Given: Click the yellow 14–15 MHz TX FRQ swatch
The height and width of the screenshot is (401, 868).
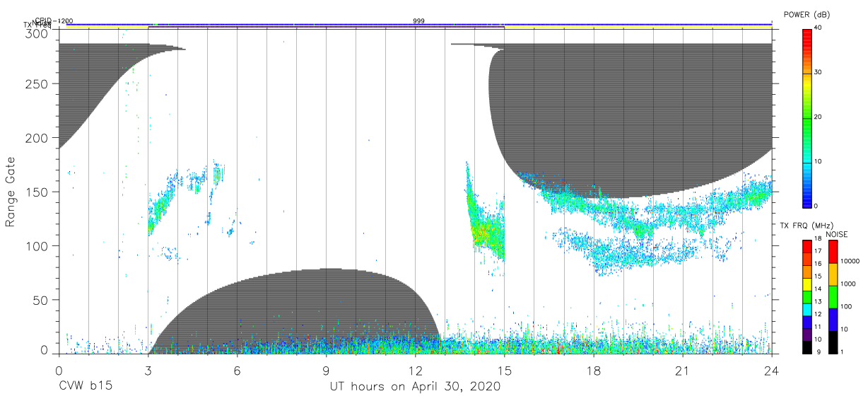Looking at the screenshot, I should pos(807,284).
